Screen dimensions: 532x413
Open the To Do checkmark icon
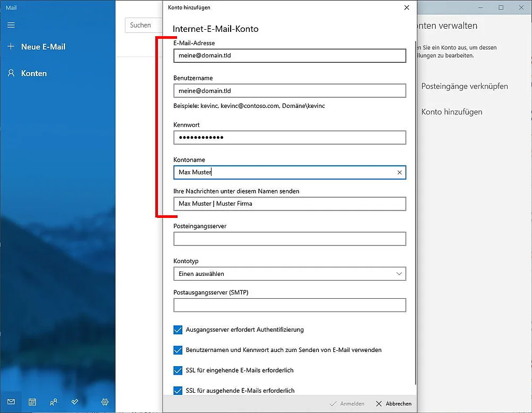[x=74, y=402]
